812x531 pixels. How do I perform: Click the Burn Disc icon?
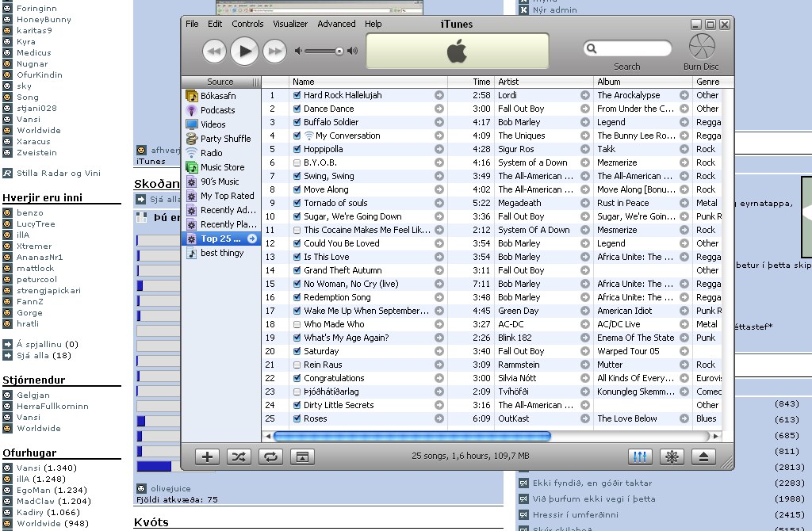click(702, 47)
